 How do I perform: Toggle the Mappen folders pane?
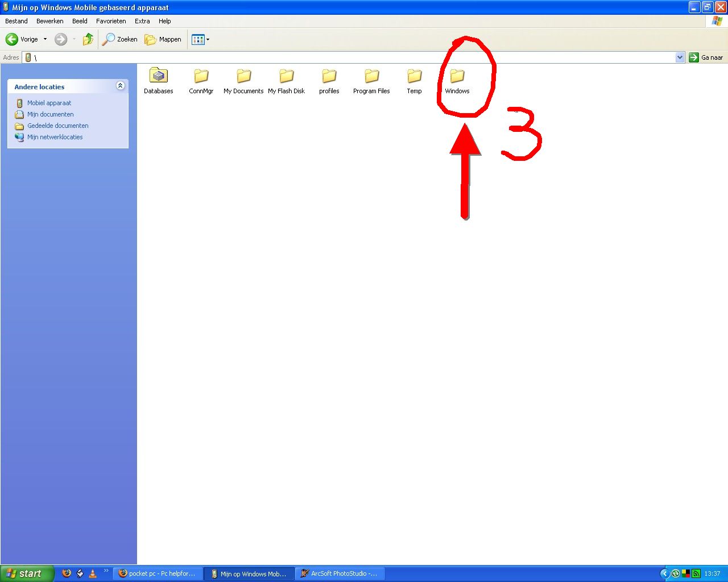[163, 39]
